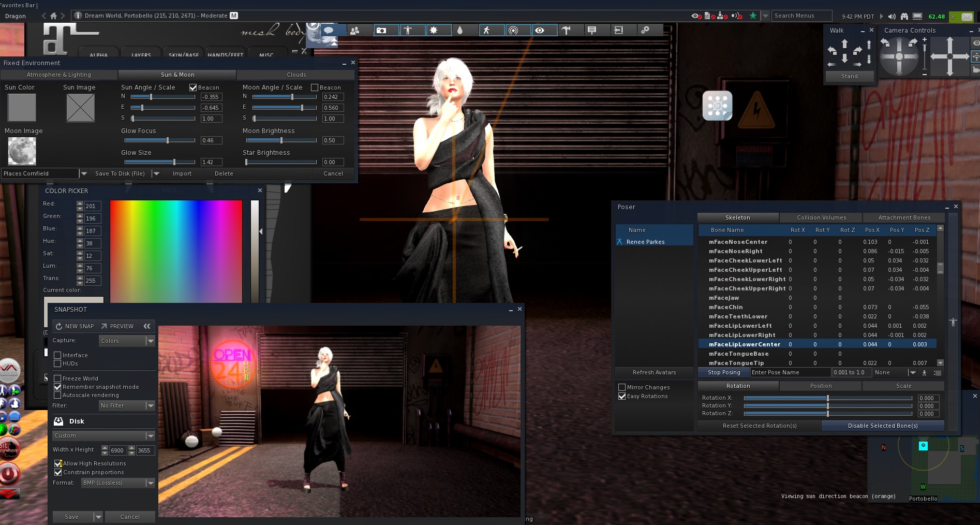Open the build hammer tool
The height and width of the screenshot is (525, 980).
click(566, 31)
